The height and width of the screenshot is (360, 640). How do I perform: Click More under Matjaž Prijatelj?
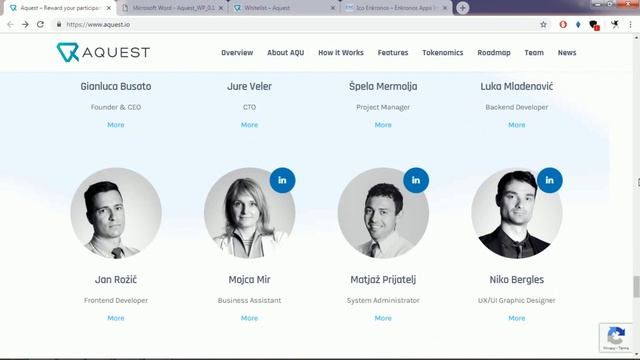383,318
